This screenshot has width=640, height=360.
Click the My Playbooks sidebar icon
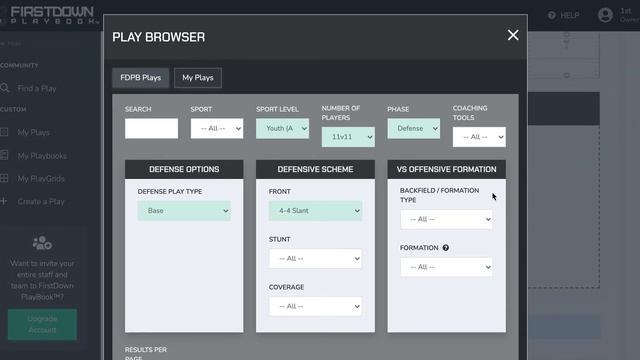(x=4, y=155)
